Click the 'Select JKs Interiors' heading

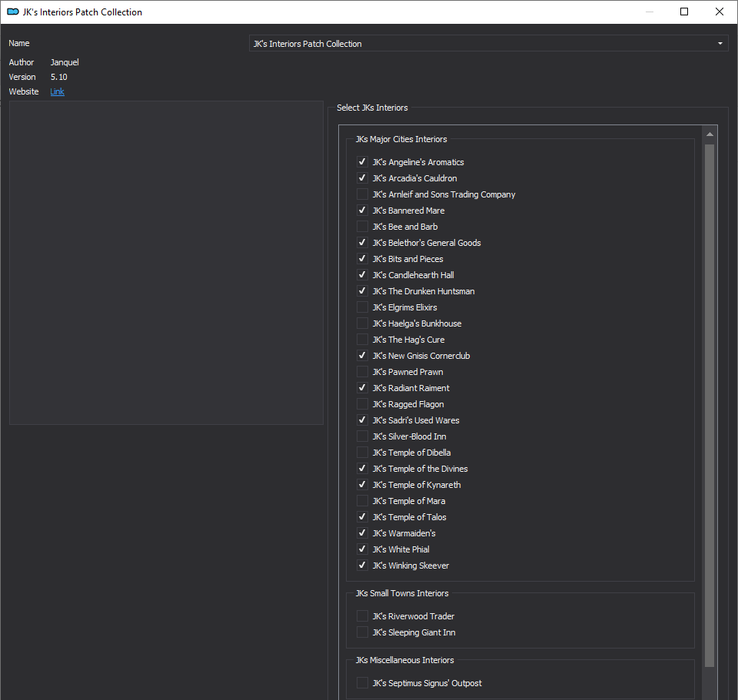coord(372,108)
